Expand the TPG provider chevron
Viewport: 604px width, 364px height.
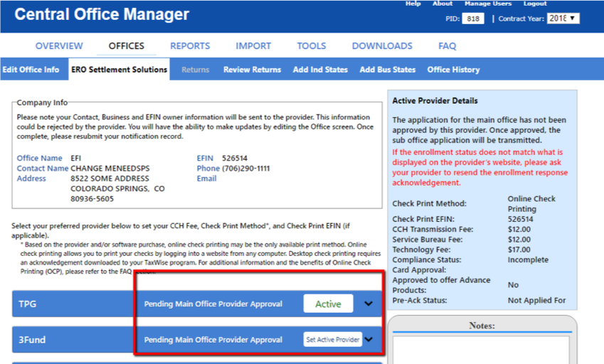pyautogui.click(x=368, y=304)
